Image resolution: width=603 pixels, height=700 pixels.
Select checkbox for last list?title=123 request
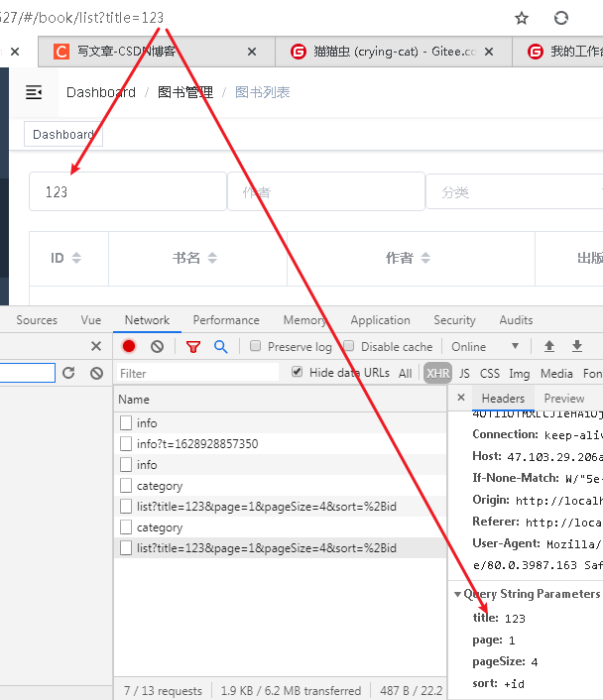click(x=126, y=547)
